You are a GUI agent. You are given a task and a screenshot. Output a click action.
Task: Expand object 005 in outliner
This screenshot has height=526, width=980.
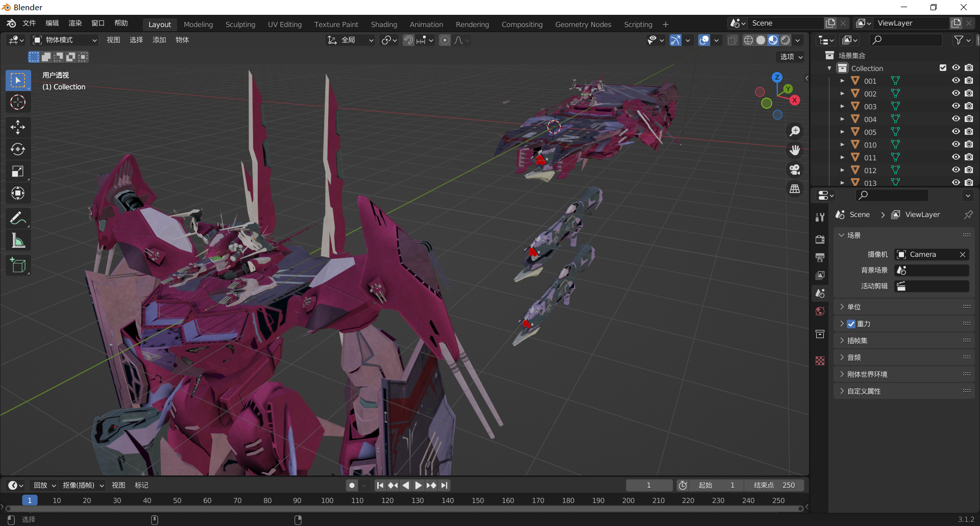pyautogui.click(x=842, y=132)
